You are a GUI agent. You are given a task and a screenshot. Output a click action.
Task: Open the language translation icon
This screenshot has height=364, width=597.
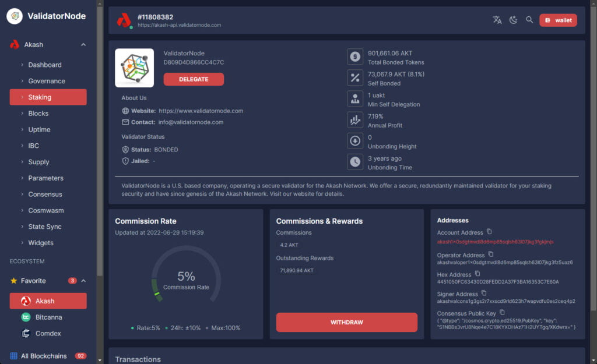pos(497,20)
